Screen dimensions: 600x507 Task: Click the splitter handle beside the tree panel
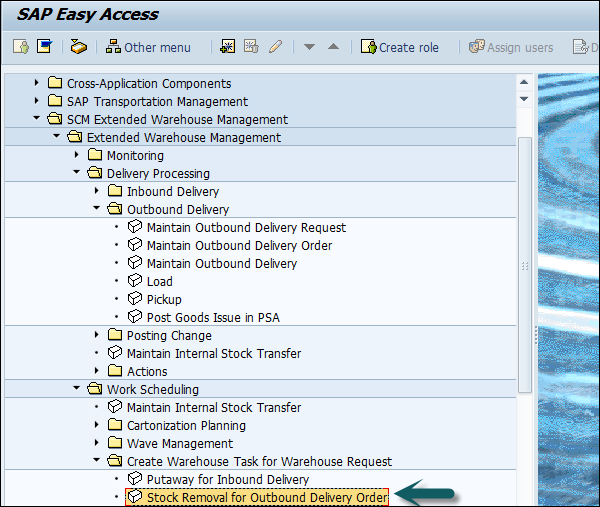coord(536,335)
